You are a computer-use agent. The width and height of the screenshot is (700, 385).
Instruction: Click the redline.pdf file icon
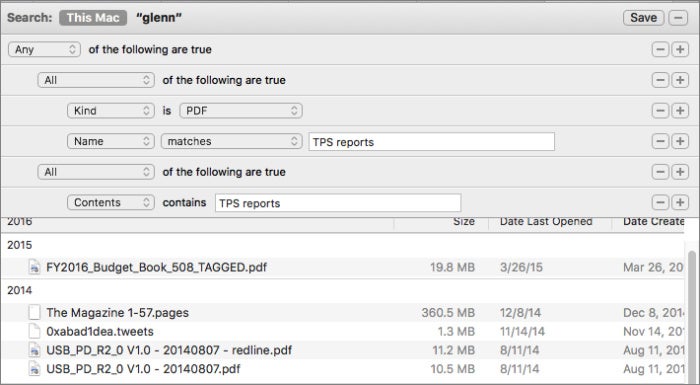(x=34, y=350)
